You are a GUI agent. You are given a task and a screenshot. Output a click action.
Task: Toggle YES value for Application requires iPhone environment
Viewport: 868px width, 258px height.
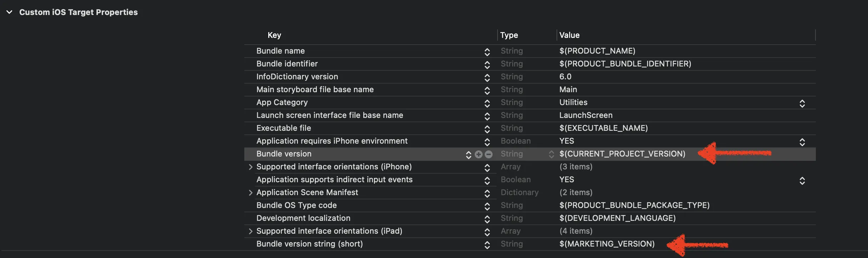pos(802,142)
